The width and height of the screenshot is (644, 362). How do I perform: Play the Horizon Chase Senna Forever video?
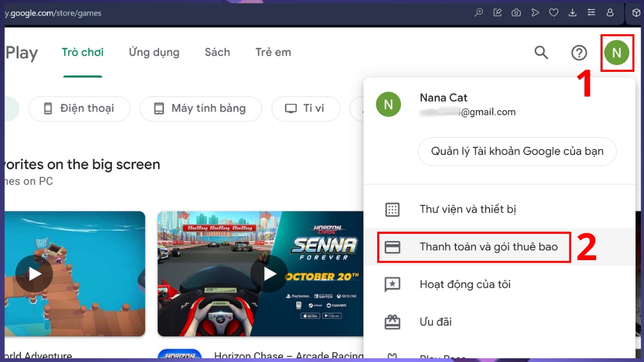pyautogui.click(x=269, y=274)
